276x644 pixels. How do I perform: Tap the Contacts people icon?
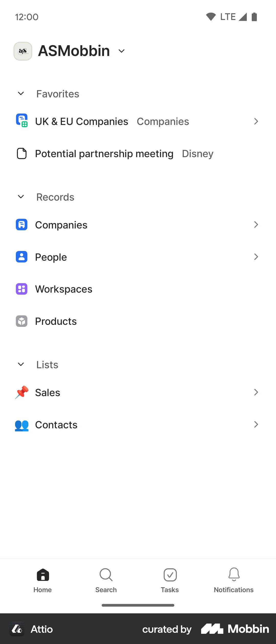(22, 425)
